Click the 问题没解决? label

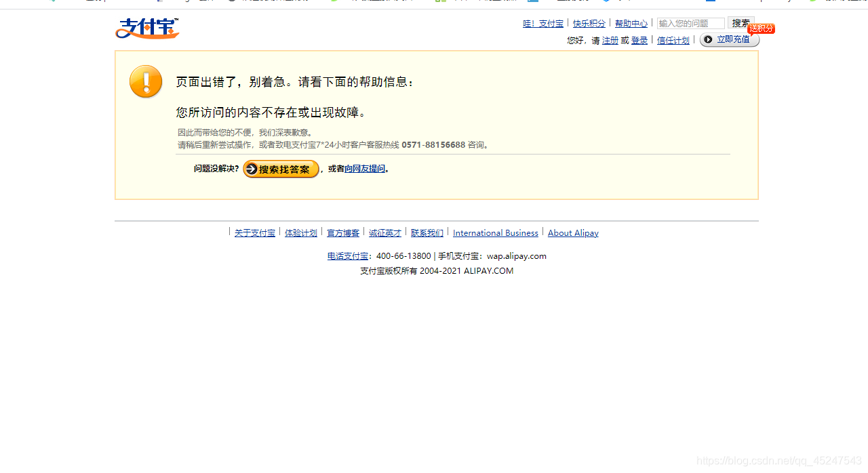(216, 169)
